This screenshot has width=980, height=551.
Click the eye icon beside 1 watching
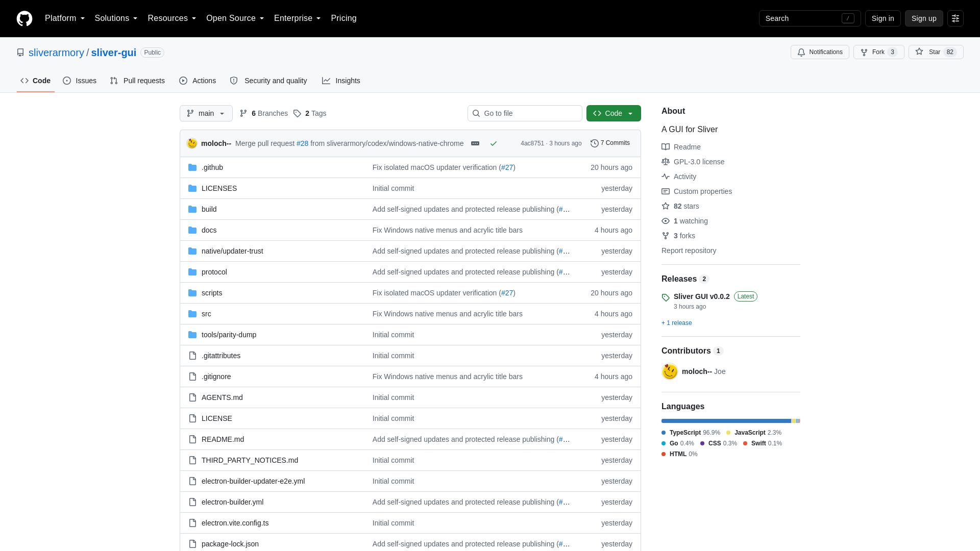point(666,221)
